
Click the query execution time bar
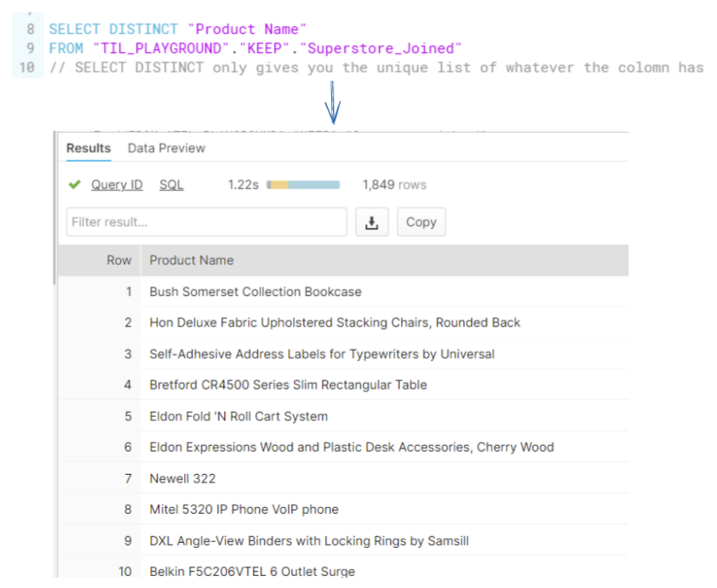click(x=303, y=185)
